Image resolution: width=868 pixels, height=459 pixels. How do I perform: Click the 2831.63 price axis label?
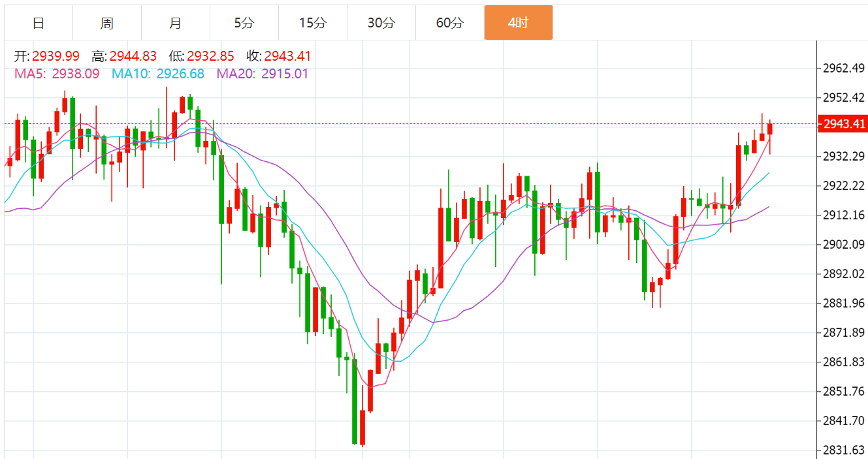pos(844,450)
